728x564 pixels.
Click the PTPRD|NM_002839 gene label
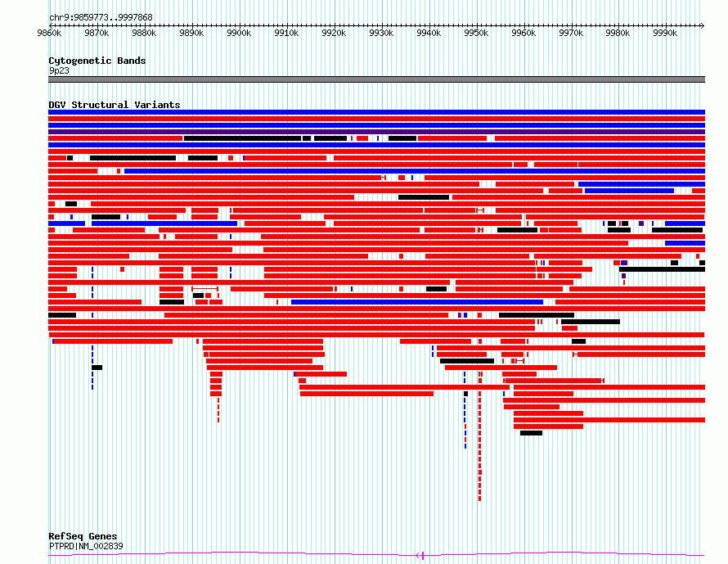[x=86, y=546]
